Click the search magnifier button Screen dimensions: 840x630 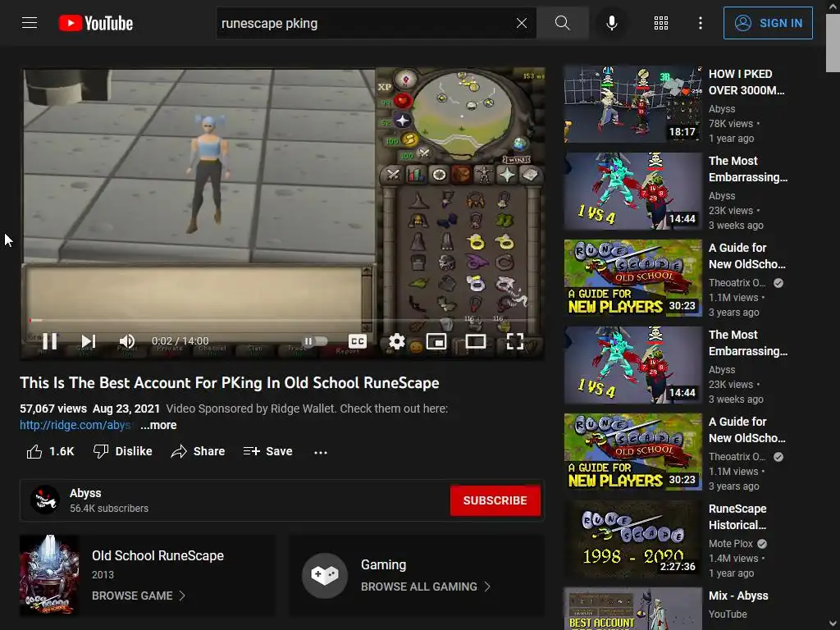click(562, 23)
